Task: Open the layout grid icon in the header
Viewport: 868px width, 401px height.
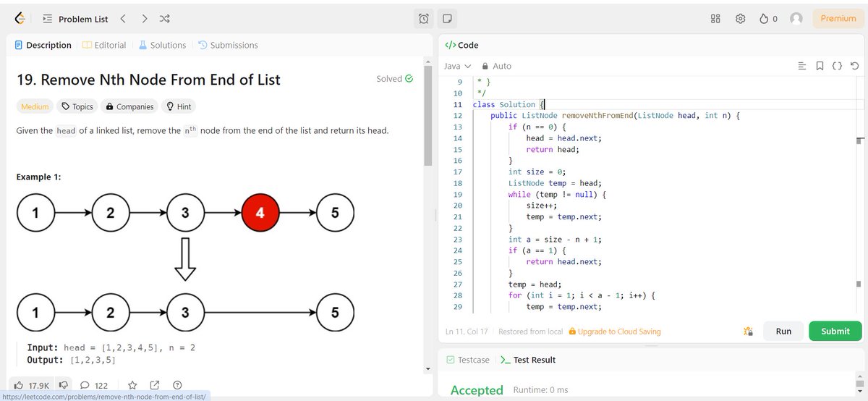Action: click(716, 19)
